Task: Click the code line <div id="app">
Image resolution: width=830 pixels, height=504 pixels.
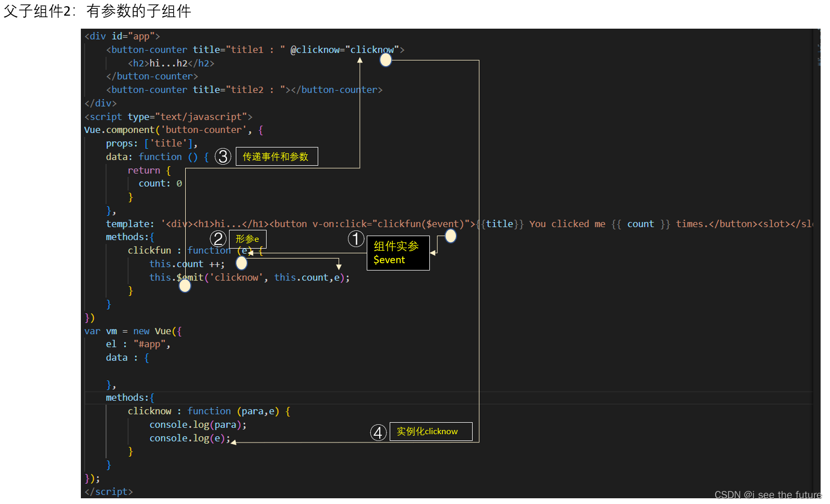Action: (x=122, y=36)
